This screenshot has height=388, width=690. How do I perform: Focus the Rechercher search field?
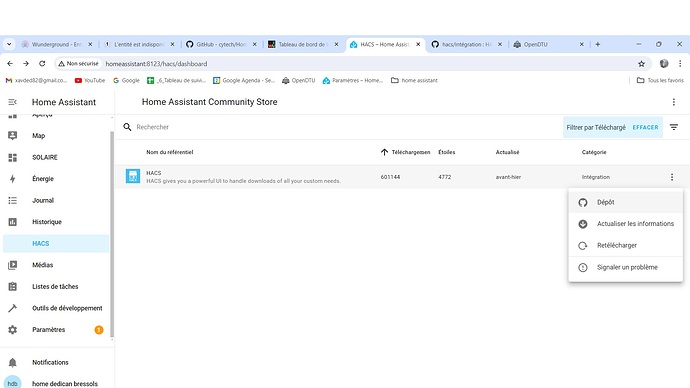(x=343, y=127)
